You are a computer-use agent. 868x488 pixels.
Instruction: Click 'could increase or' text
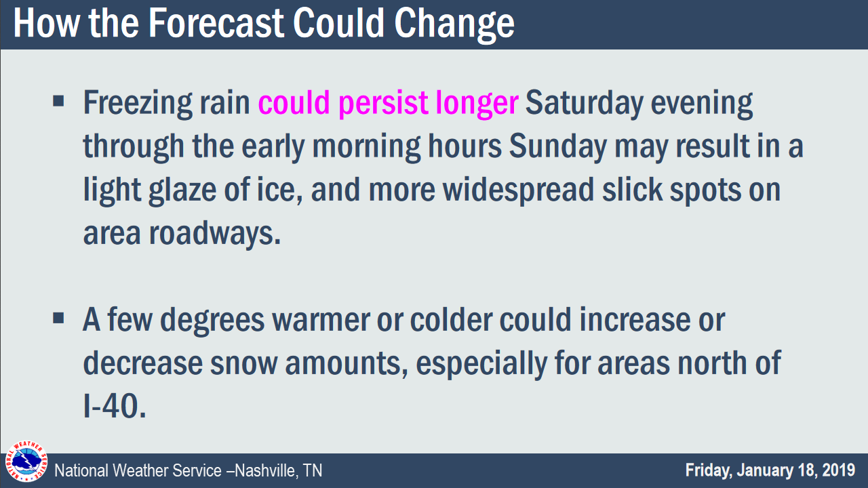pyautogui.click(x=612, y=320)
